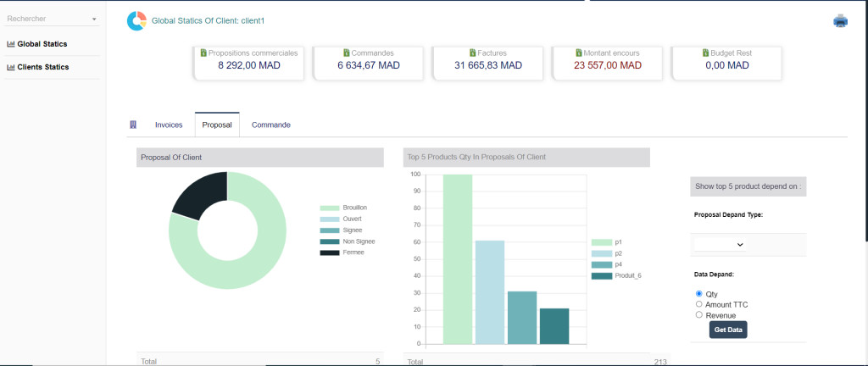This screenshot has height=366, width=868.
Task: Switch to the Commande tab
Action: click(x=271, y=125)
